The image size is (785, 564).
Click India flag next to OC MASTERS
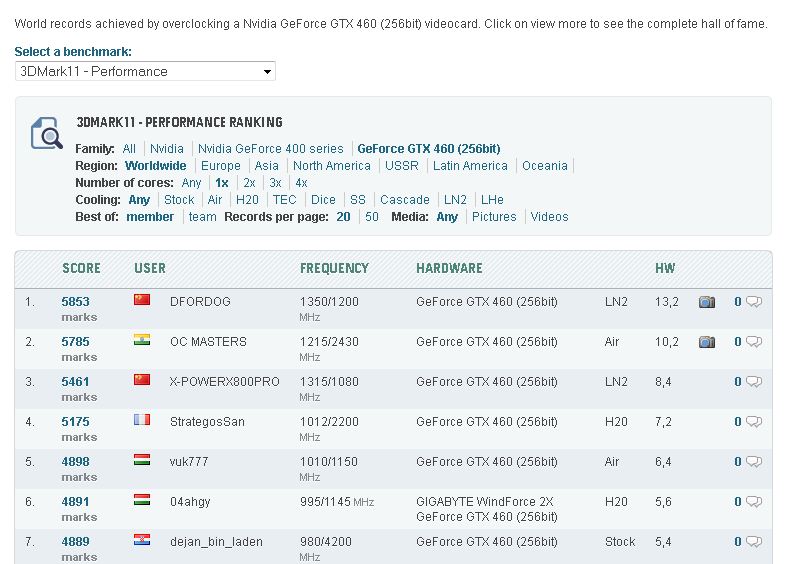[x=142, y=339]
